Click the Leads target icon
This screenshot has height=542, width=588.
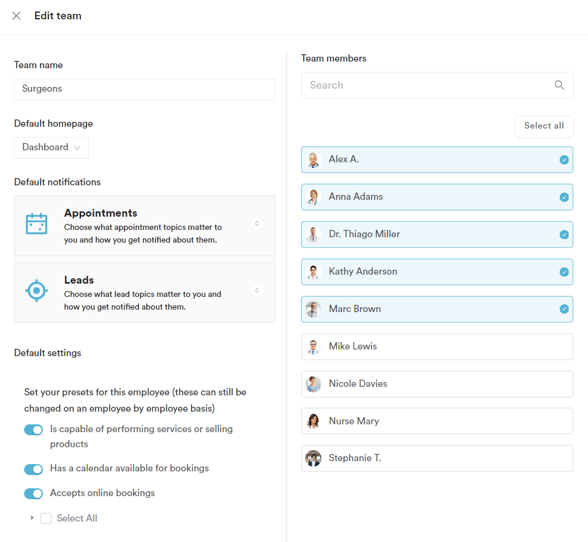(36, 290)
